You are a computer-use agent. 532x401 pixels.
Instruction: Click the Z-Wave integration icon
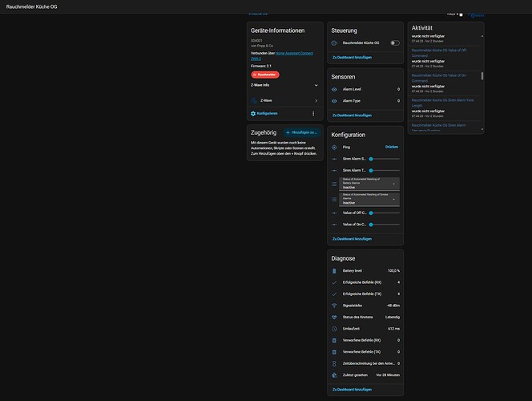(253, 100)
